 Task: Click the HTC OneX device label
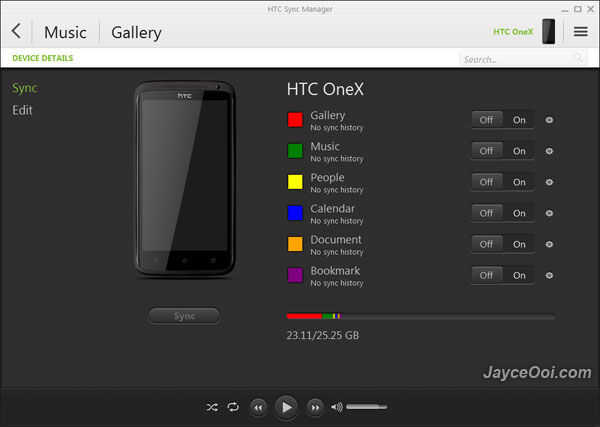(513, 31)
